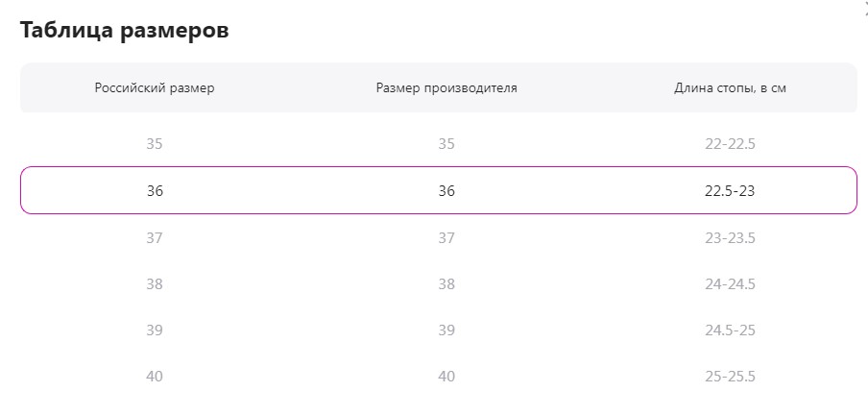Screen dimensions: 868x416
Task: Click manufacturer size 38 cell
Action: click(x=446, y=283)
